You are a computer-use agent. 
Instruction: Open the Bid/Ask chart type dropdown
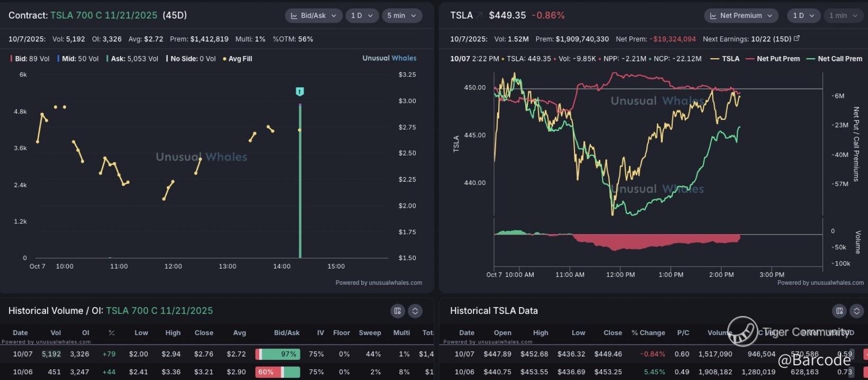click(314, 16)
